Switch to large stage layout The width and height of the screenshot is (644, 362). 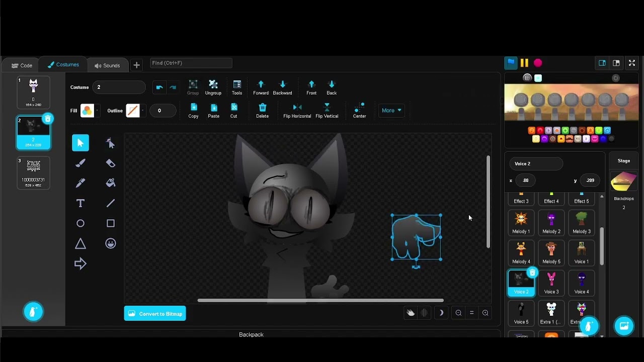pos(616,63)
